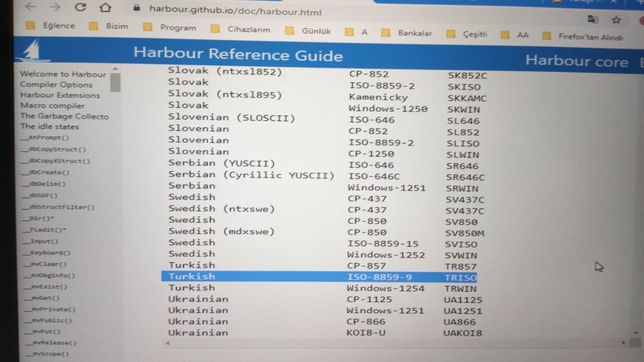644x362 pixels.
Task: Open The idle states sidebar link
Action: pos(50,126)
